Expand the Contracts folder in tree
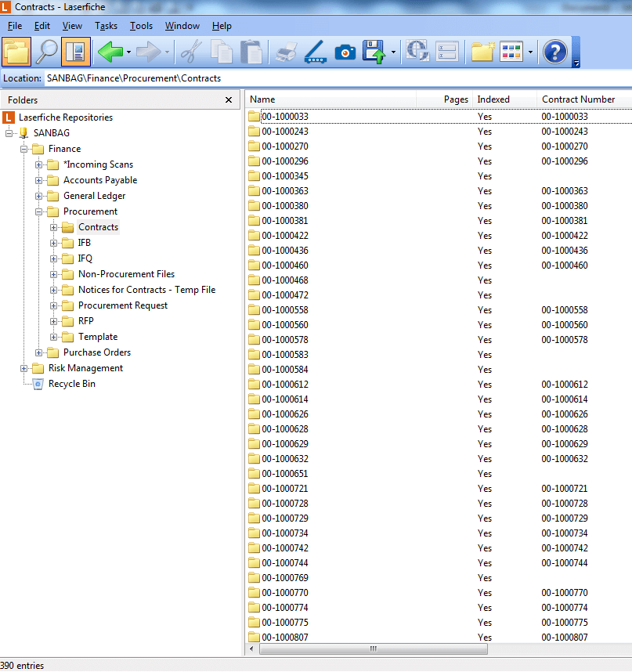The height and width of the screenshot is (672, 632). [53, 228]
